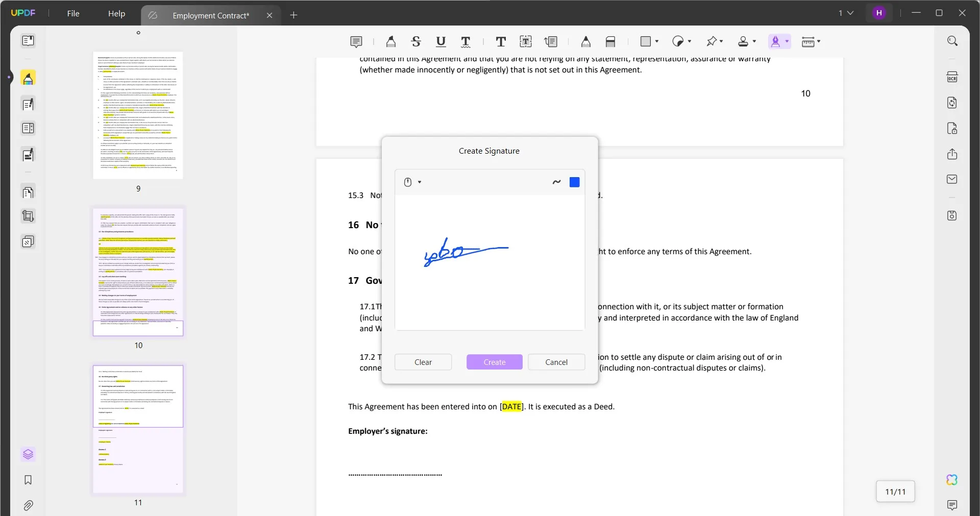
Task: Run OCR text recognition
Action: [952, 77]
